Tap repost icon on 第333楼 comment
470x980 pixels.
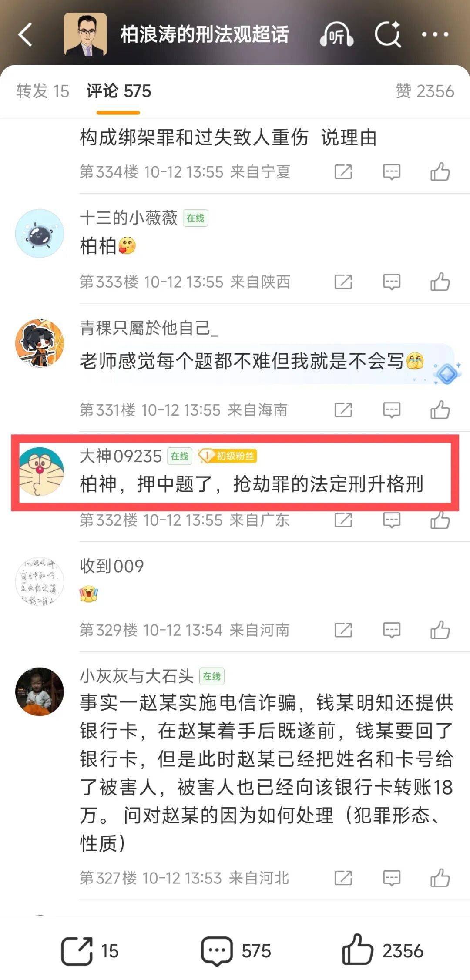coord(343,282)
